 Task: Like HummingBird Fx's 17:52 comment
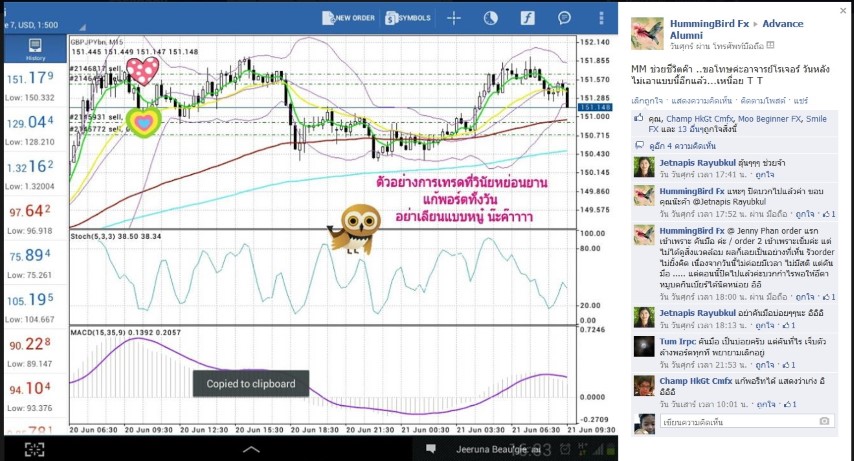[804, 214]
